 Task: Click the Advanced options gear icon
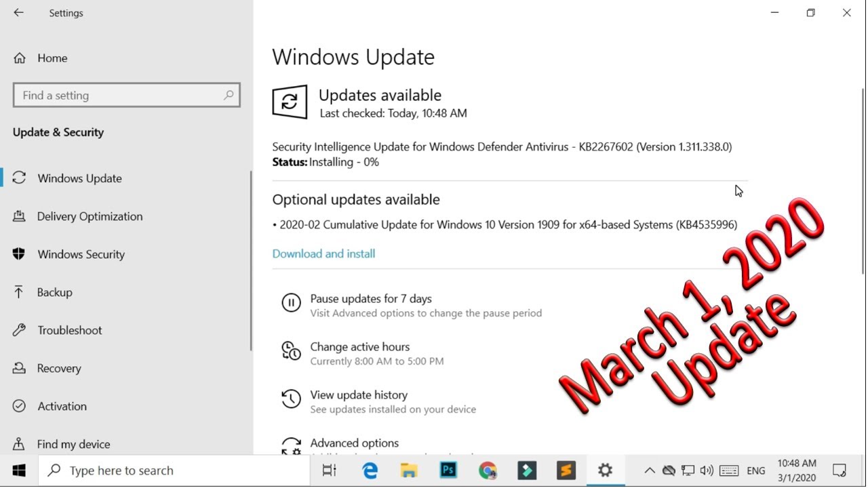click(x=291, y=445)
